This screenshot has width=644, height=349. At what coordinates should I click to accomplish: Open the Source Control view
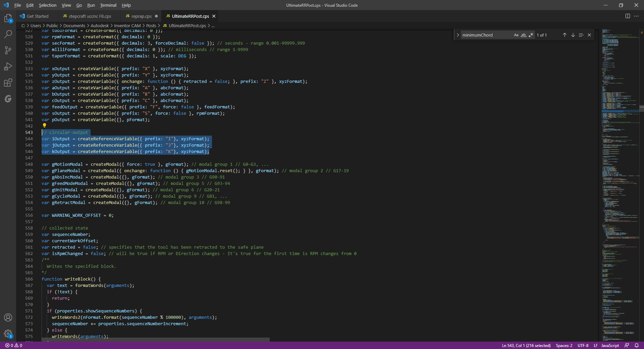[x=8, y=50]
